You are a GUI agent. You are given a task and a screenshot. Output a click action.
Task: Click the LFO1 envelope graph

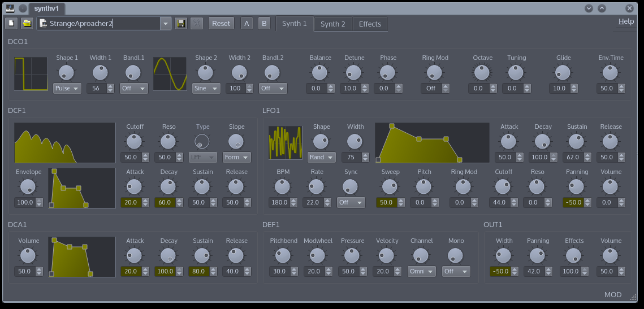tap(433, 143)
